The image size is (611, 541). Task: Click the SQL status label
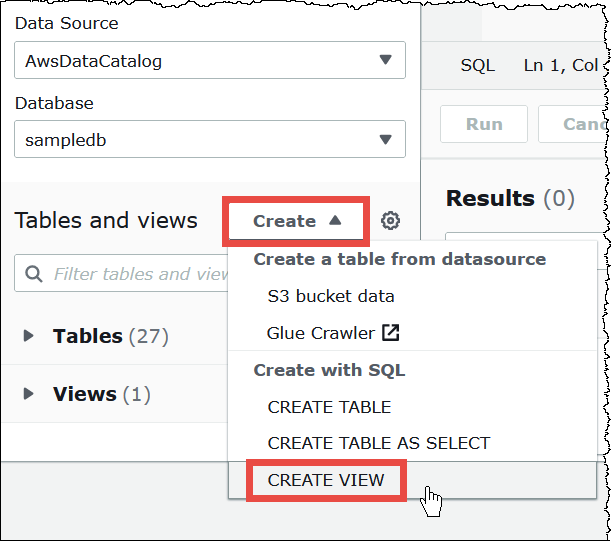pos(478,65)
